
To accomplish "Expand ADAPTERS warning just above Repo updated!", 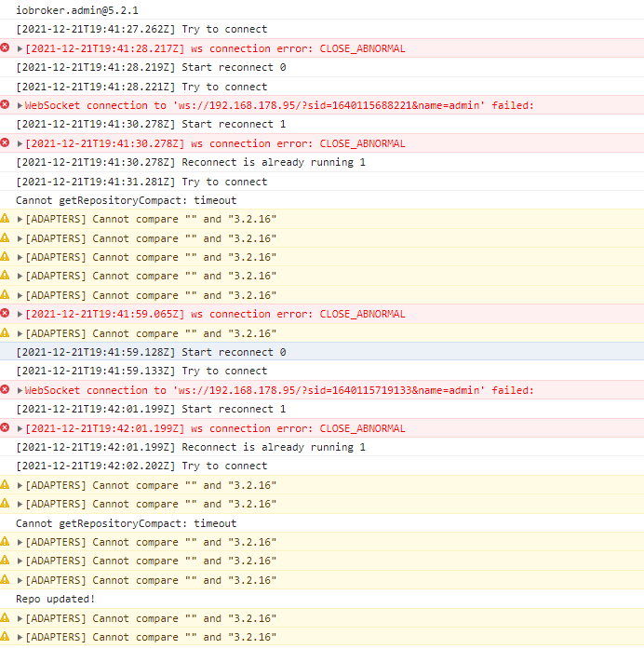I will point(20,580).
